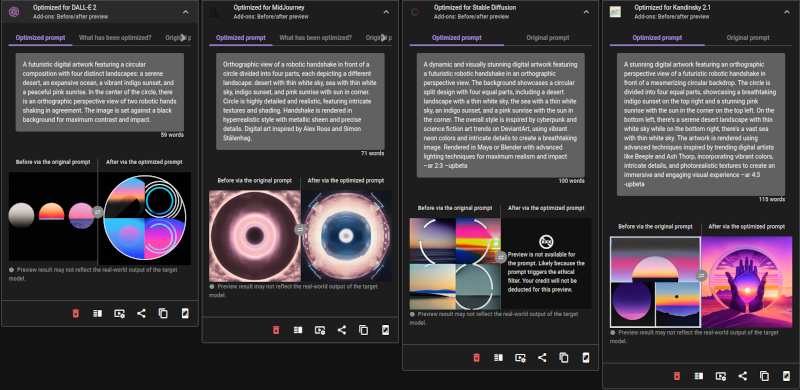The width and height of the screenshot is (800, 390).
Task: Select Stable Diffusion Optimized prompt tab
Action: pyautogui.click(x=457, y=38)
